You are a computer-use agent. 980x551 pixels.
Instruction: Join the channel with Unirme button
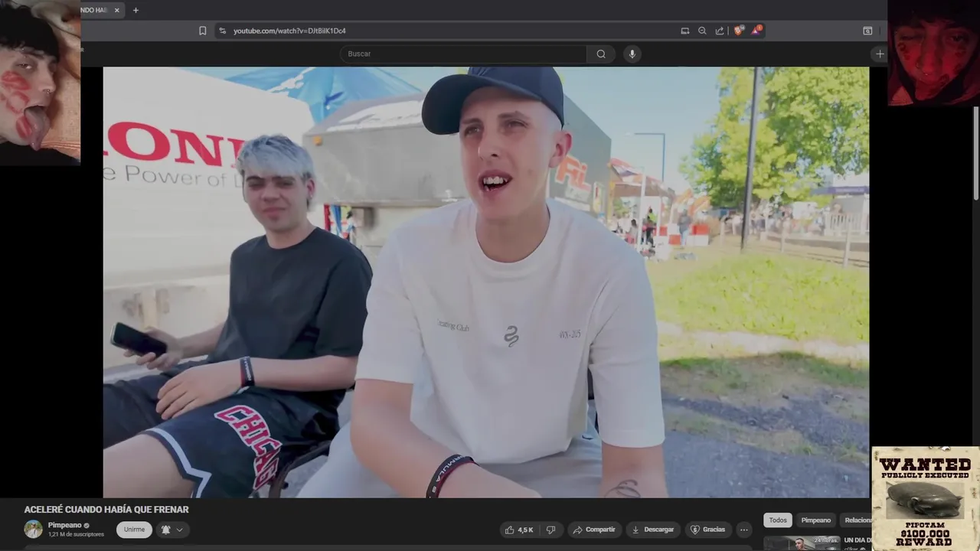click(134, 530)
